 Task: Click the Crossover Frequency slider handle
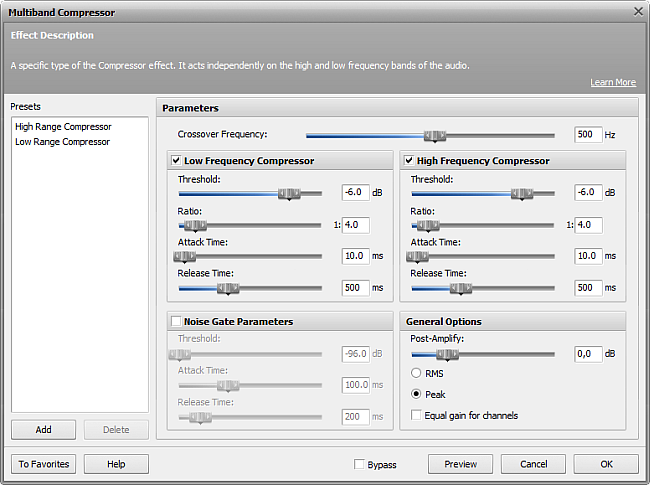435,136
